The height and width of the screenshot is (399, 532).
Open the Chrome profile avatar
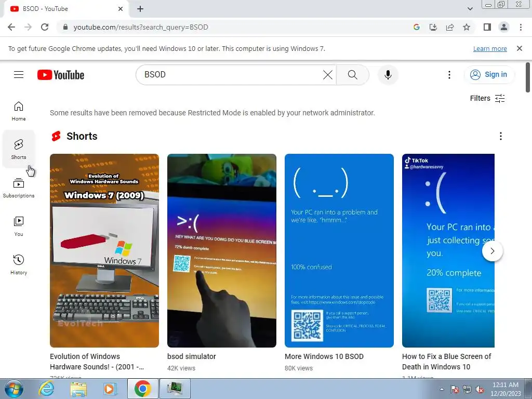[x=504, y=27]
